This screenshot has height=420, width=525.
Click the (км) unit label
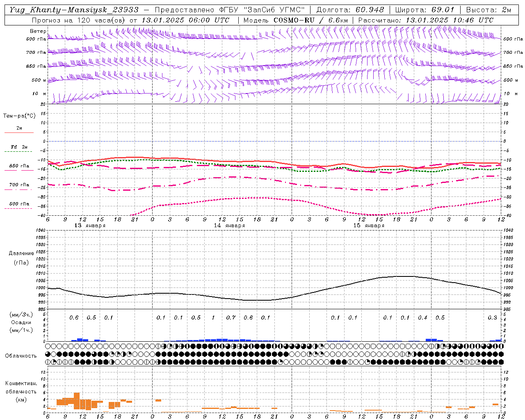[x=21, y=399]
